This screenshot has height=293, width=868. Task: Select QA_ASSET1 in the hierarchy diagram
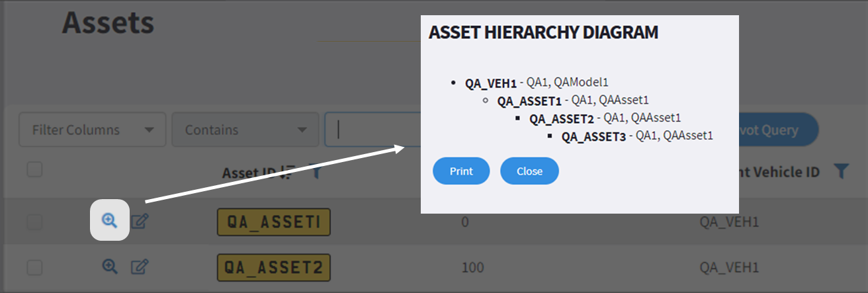[529, 101]
